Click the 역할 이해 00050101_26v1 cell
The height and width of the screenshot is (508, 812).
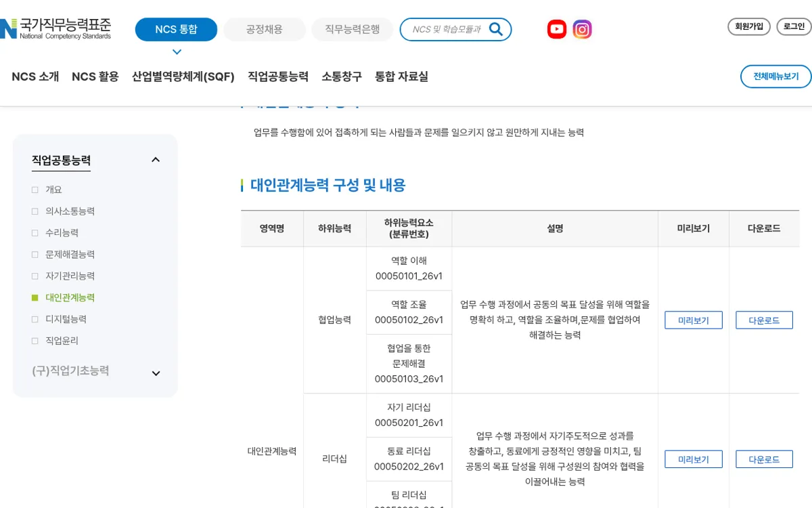tap(409, 268)
